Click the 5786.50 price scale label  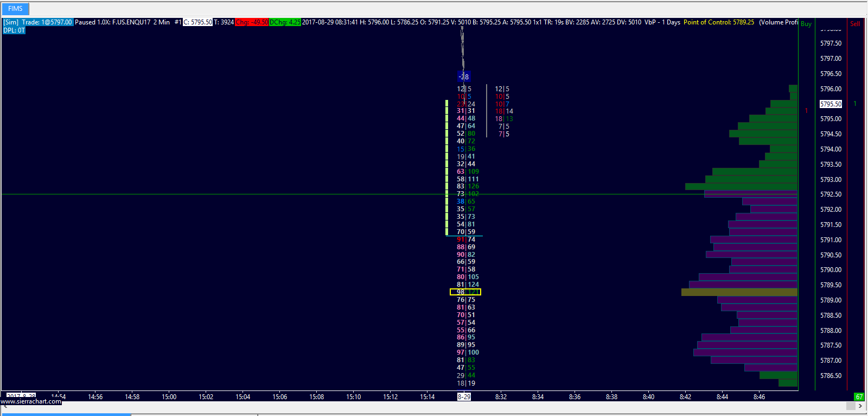831,376
